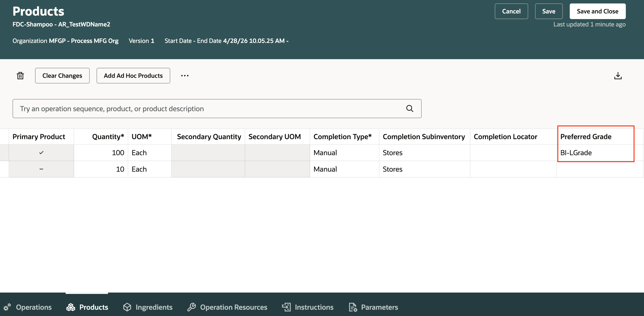Click the Products cubes icon
Viewport: 644px width, 316px height.
71,307
